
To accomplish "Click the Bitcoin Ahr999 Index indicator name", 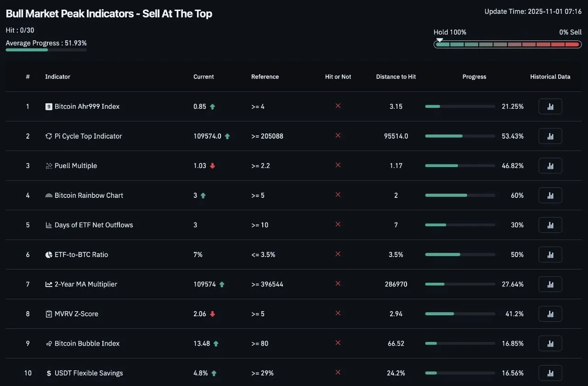I will point(87,106).
